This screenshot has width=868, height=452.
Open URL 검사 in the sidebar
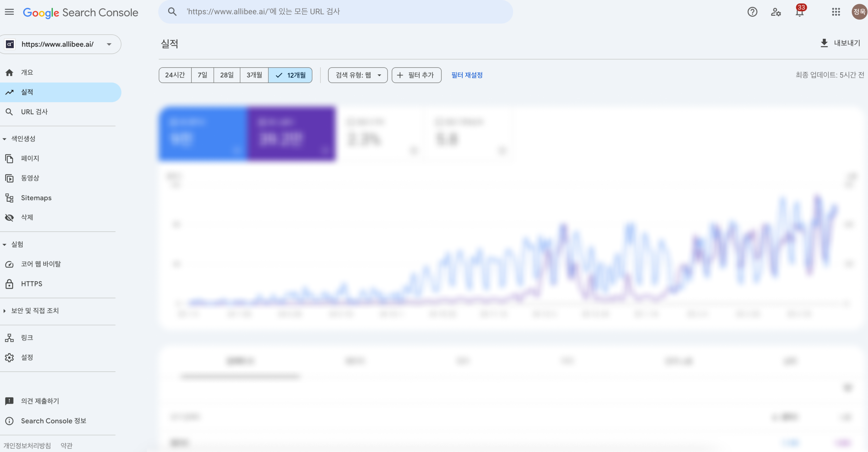[34, 111]
